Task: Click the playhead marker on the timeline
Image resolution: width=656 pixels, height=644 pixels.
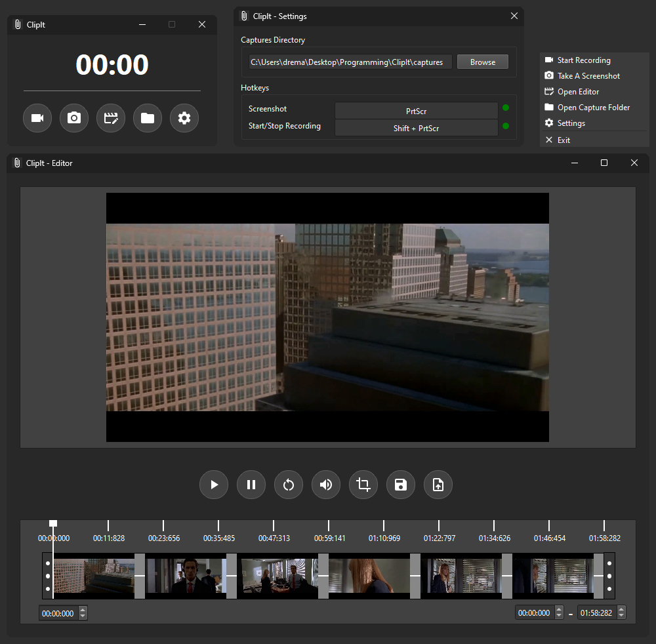Action: point(52,523)
